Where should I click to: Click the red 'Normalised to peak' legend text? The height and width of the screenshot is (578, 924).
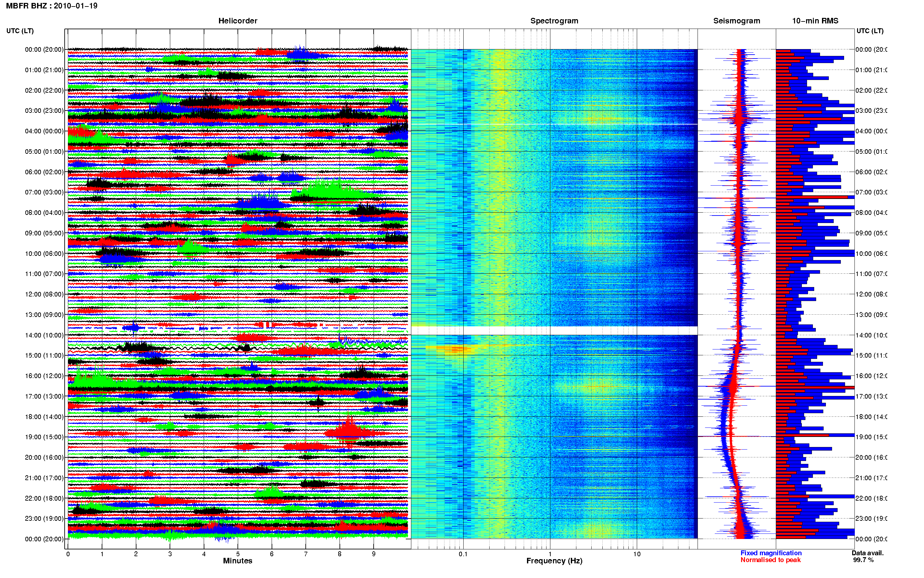[770, 560]
